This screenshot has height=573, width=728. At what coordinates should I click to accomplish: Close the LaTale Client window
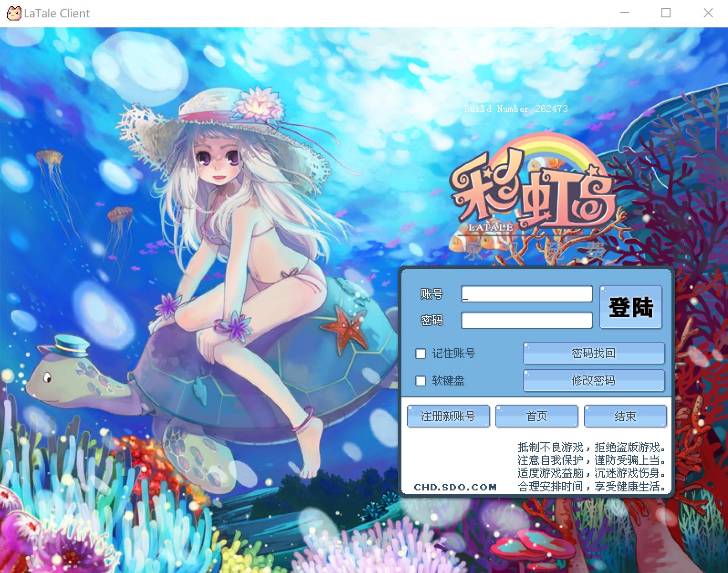[x=708, y=13]
